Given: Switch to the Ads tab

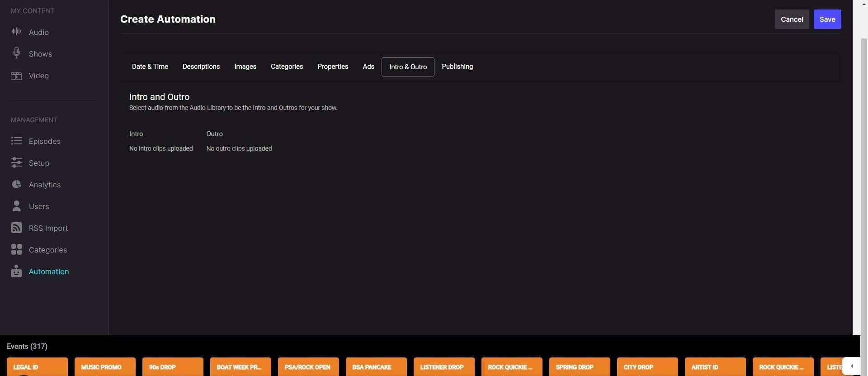Looking at the screenshot, I should click(x=368, y=67).
